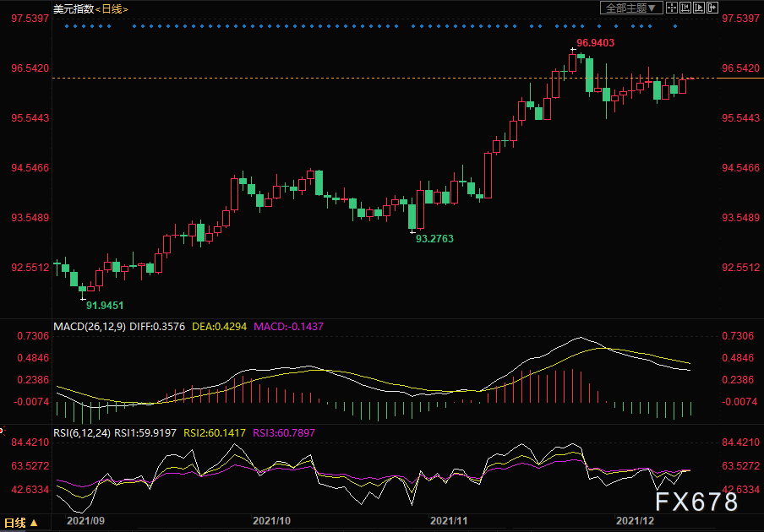Click the 2021/10 date axis label
Viewport: 764px width, 532px height.
(271, 521)
